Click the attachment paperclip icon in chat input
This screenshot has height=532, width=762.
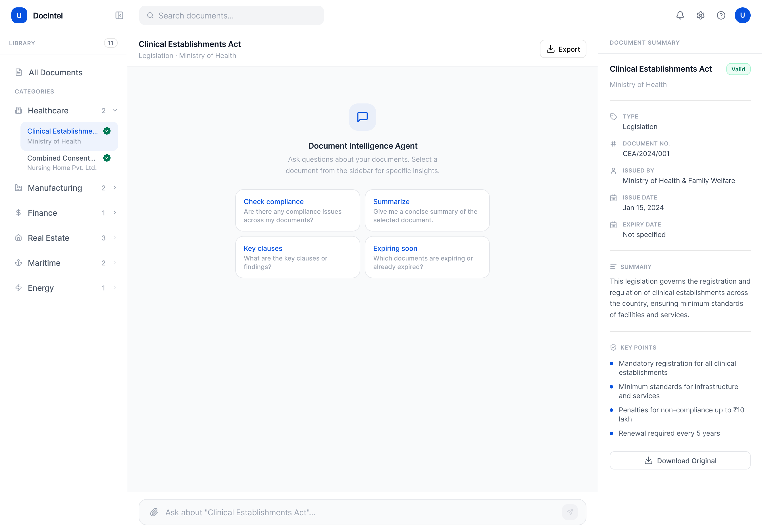point(154,512)
